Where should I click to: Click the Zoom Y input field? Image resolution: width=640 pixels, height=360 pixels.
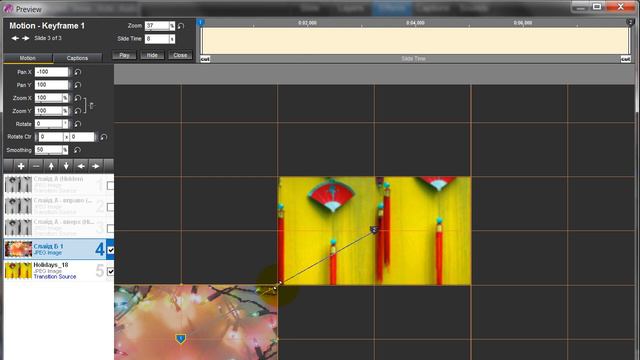49,111
